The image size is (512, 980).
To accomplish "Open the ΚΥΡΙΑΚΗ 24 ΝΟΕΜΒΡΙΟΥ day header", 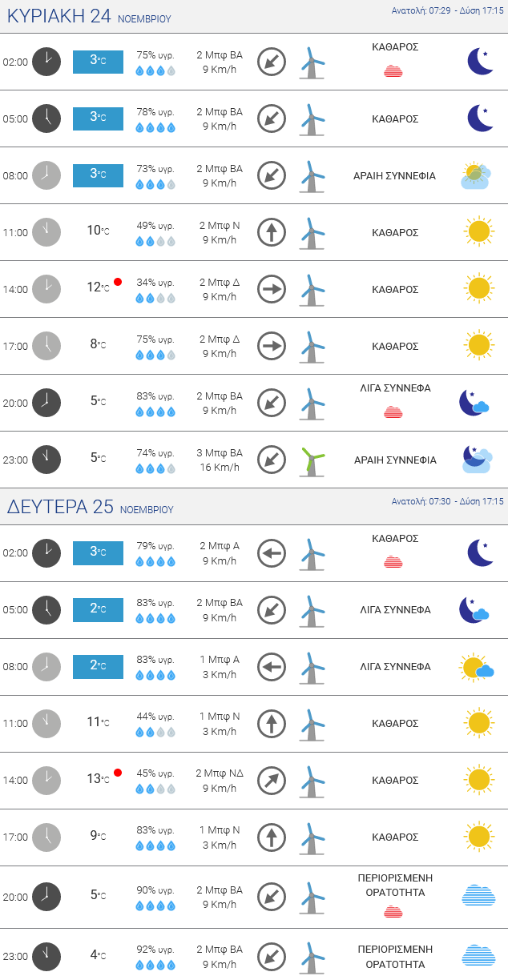I will 89,17.
